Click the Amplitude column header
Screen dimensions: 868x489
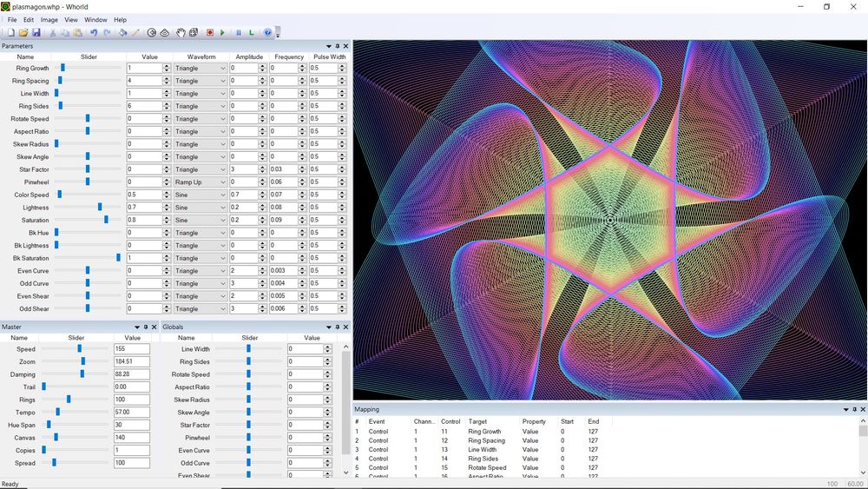click(248, 57)
